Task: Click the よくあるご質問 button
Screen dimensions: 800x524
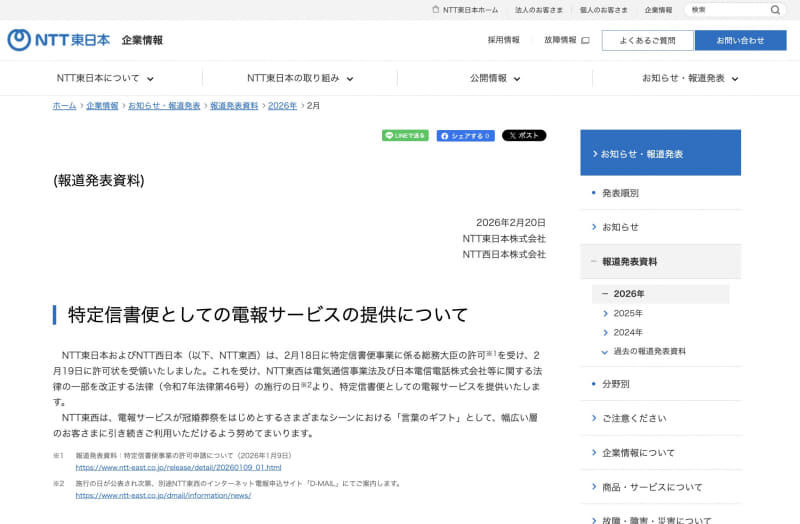Action: [x=647, y=40]
